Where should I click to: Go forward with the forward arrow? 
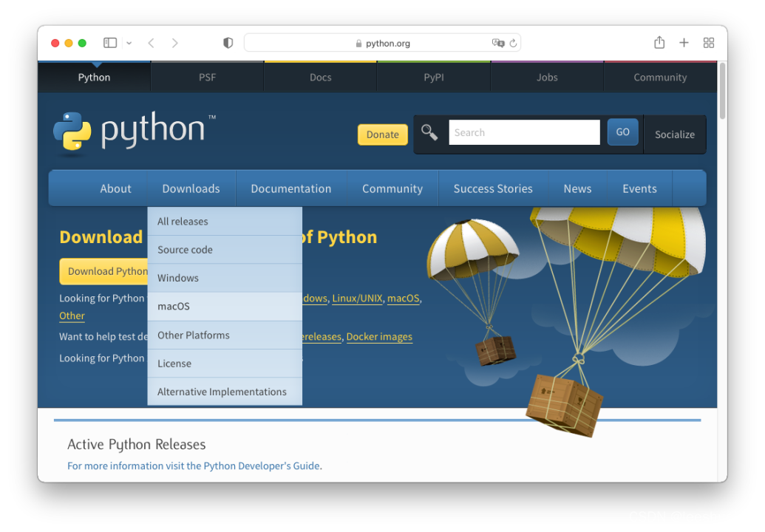[x=174, y=43]
